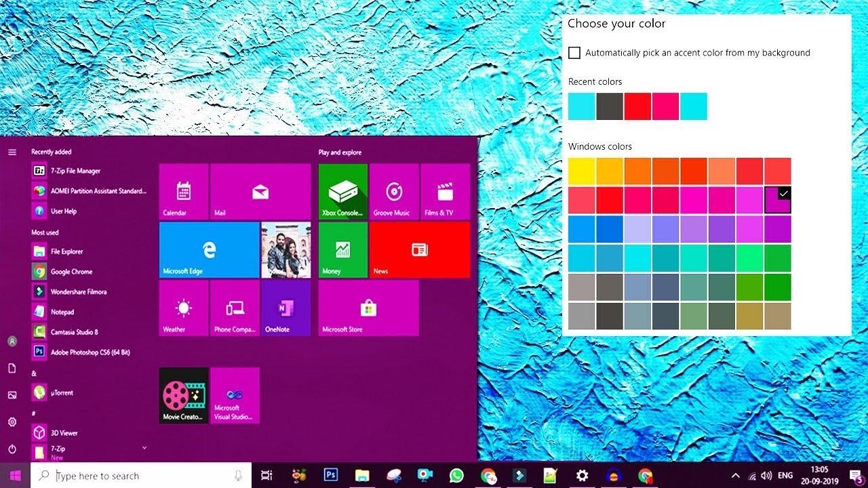Viewport: 868px width, 488px height.
Task: Open the Money tile
Action: [343, 250]
